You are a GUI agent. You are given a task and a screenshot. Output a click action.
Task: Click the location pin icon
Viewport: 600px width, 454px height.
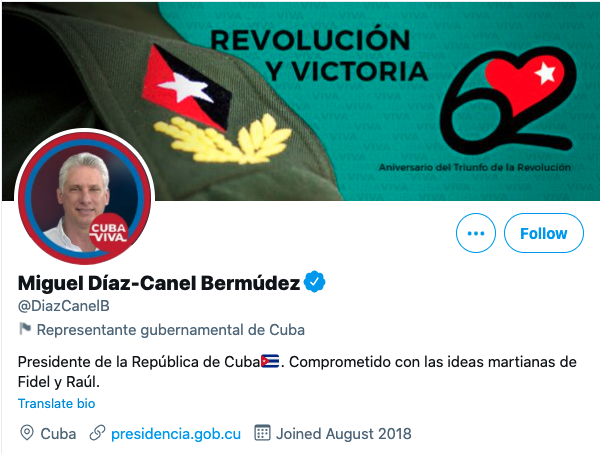[27, 433]
